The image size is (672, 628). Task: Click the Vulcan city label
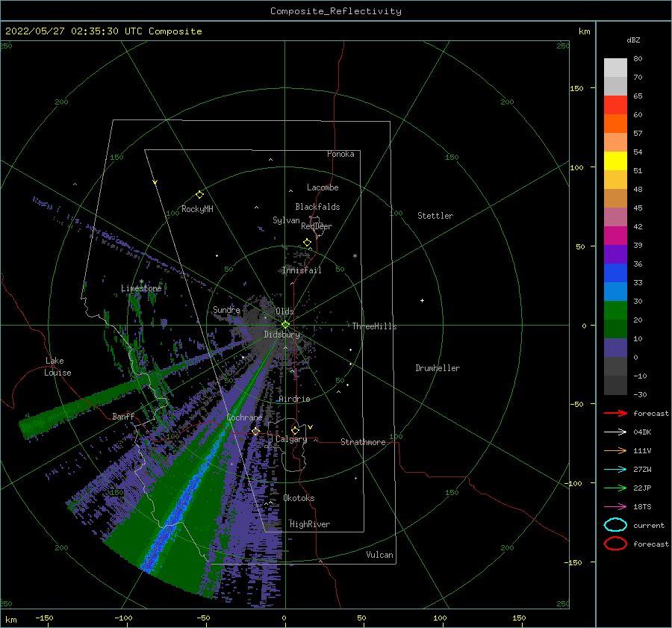click(379, 555)
